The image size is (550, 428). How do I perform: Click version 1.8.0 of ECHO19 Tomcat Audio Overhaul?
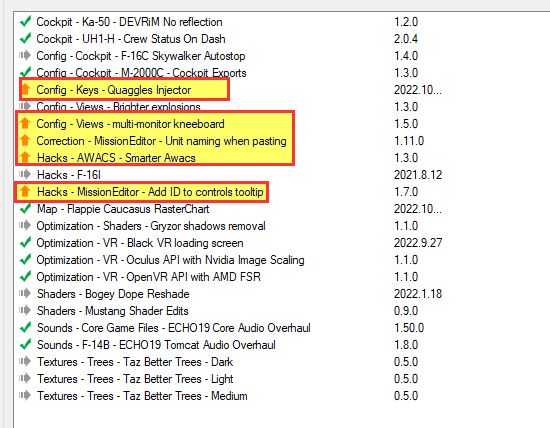[x=406, y=345]
